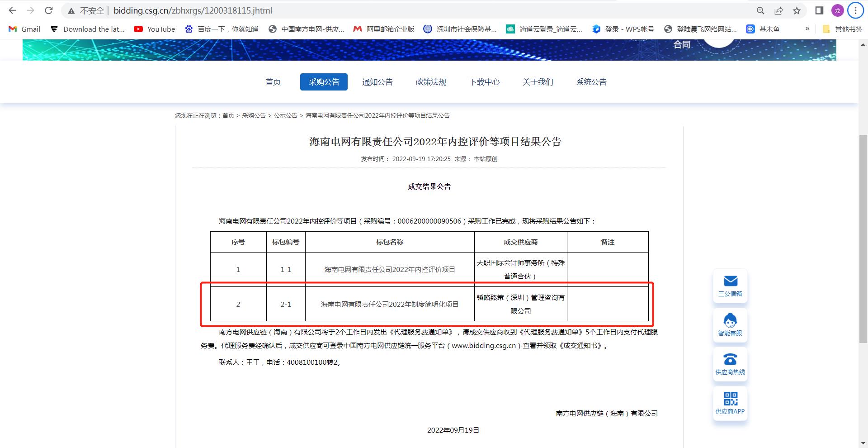Open the YouTube bookmark
The height and width of the screenshot is (448, 868).
click(155, 29)
